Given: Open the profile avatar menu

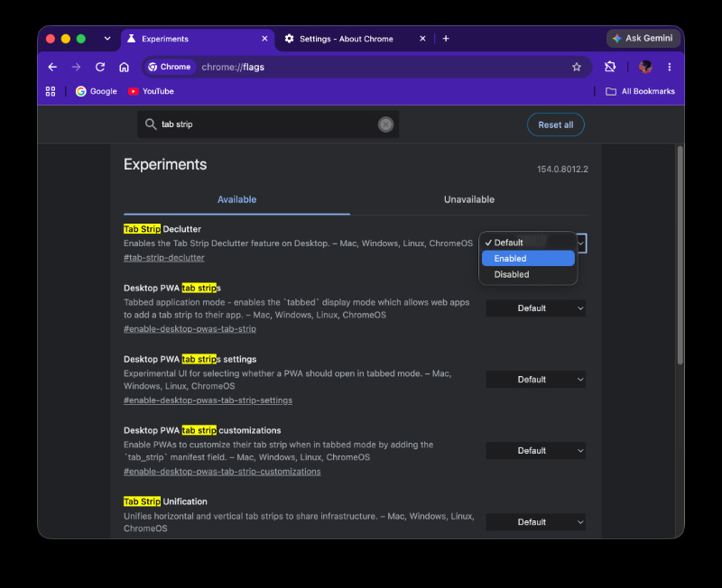Looking at the screenshot, I should pyautogui.click(x=645, y=67).
